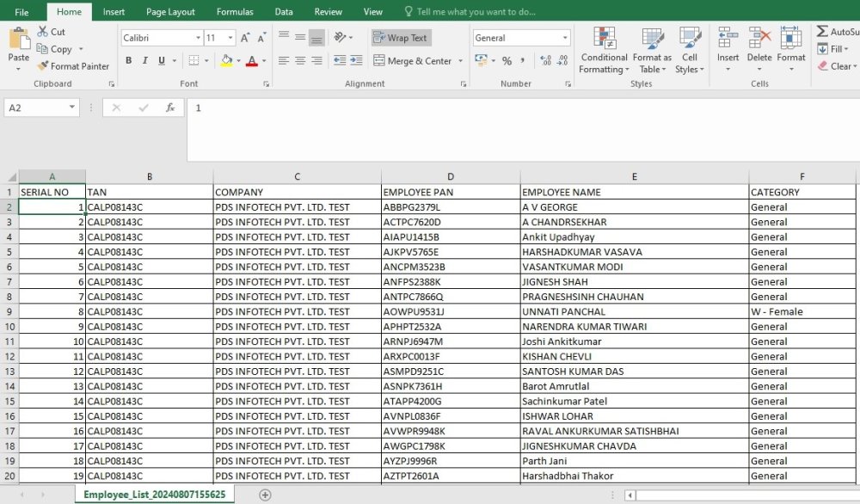
Task: Open the File tab
Action: point(22,11)
